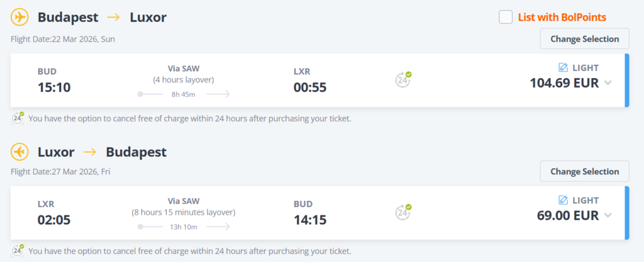The image size is (644, 262).
Task: Click the departure plane icon beside Budapest heading
Action: 20,18
